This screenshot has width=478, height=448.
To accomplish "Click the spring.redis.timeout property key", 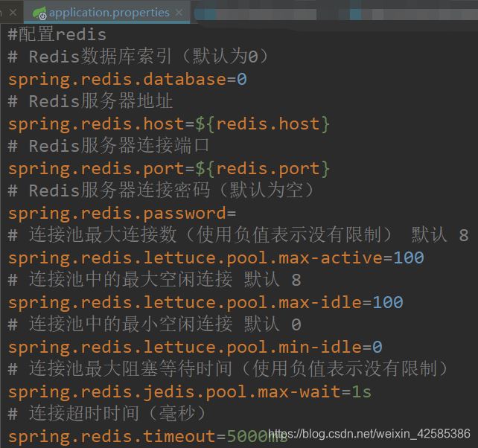I will point(111,437).
